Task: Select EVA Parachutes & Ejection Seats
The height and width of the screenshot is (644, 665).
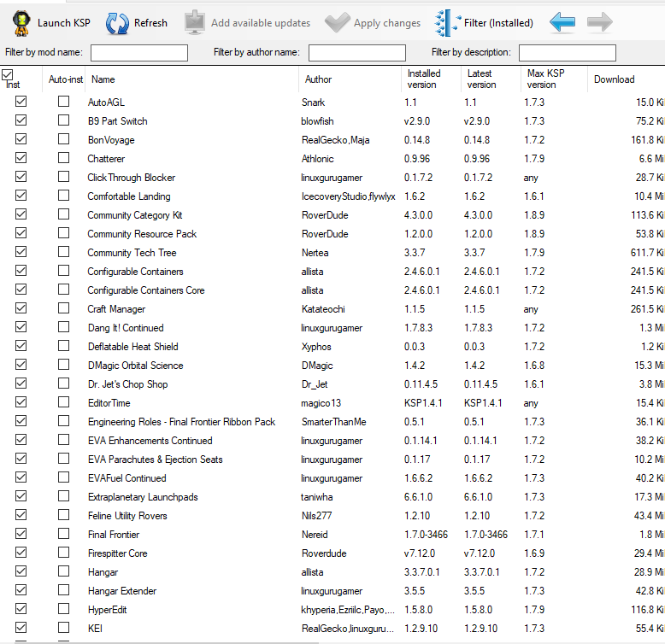Action: point(156,460)
